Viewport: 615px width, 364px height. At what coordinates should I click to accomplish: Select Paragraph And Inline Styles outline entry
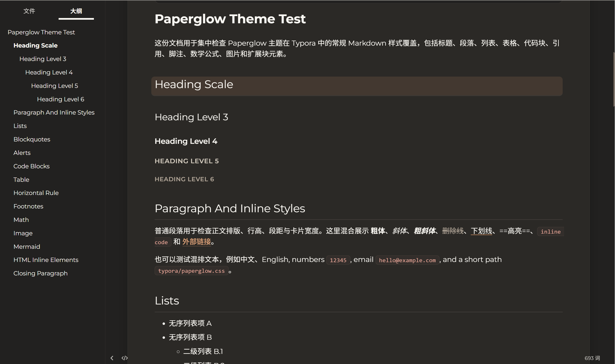(54, 112)
